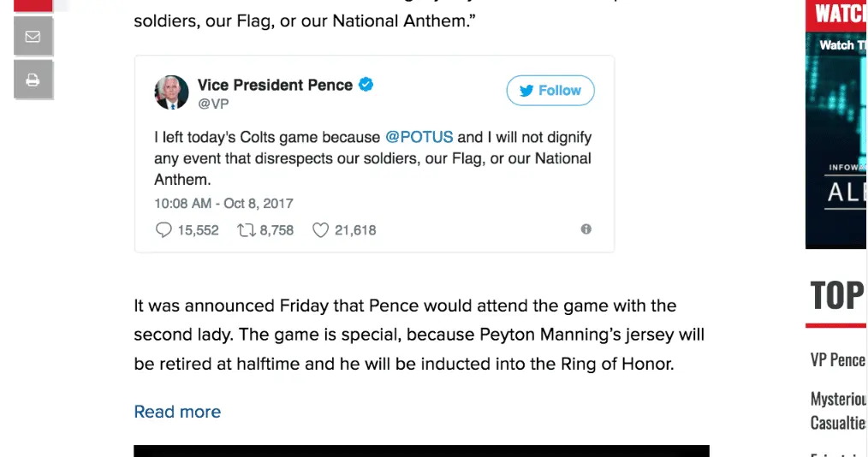Click the Watch live banner in sidebar
The width and height of the screenshot is (868, 457).
(836, 128)
